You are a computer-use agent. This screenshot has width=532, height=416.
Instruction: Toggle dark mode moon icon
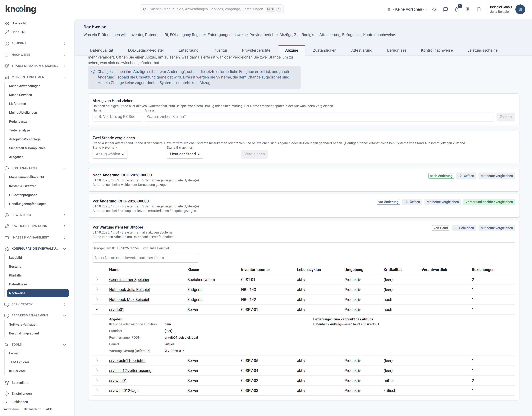(x=434, y=9)
